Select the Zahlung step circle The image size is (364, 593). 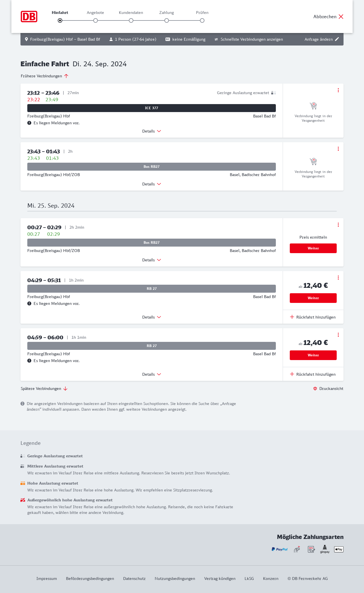167,20
